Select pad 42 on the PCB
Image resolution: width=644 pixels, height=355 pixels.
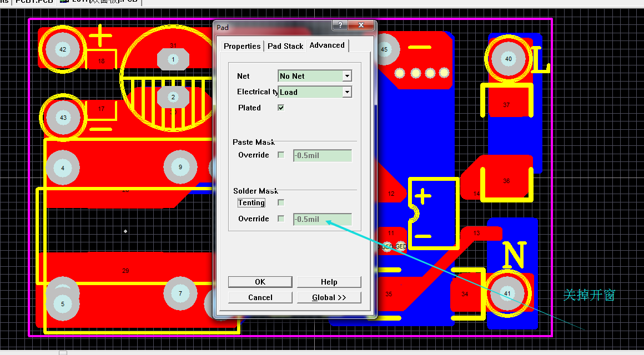62,49
